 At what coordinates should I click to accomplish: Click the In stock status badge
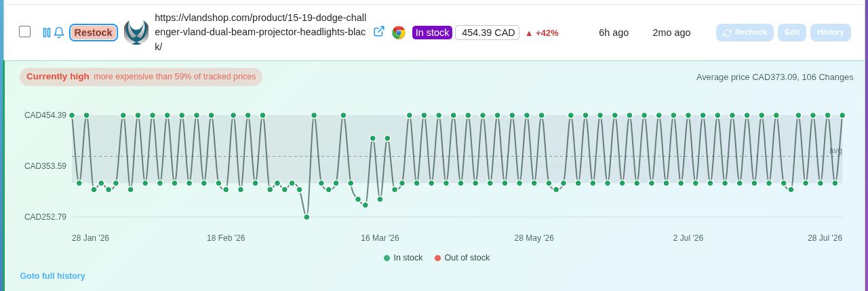pos(432,33)
